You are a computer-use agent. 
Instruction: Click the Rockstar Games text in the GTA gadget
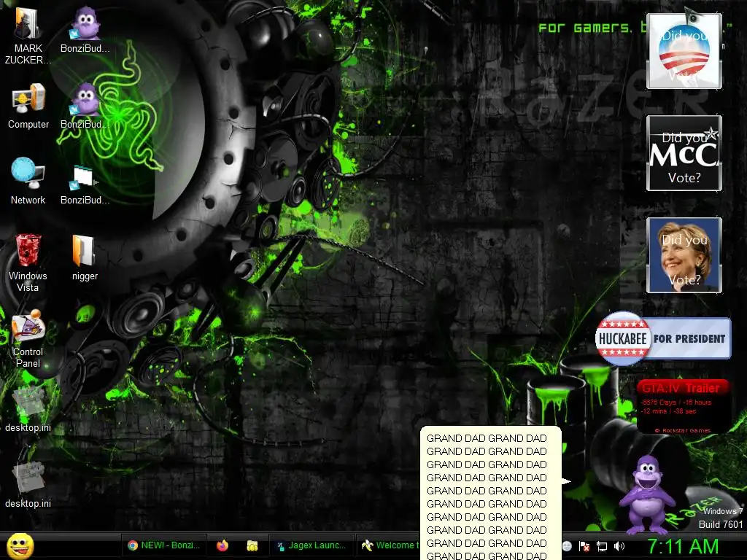[x=683, y=430]
